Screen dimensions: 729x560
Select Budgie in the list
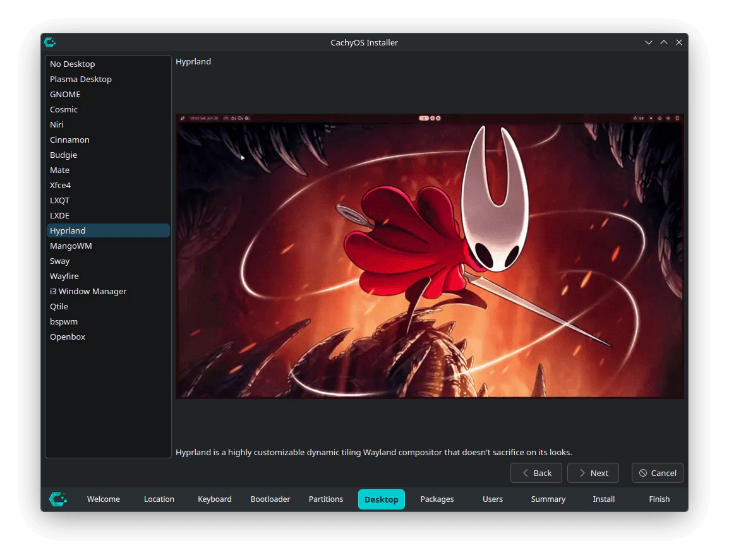pos(108,155)
